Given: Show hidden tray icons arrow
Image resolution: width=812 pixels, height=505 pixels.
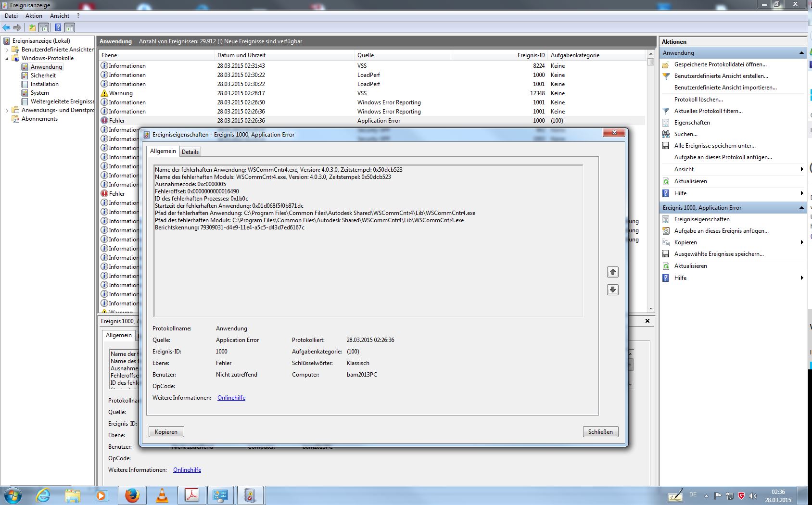Looking at the screenshot, I should click(x=706, y=495).
